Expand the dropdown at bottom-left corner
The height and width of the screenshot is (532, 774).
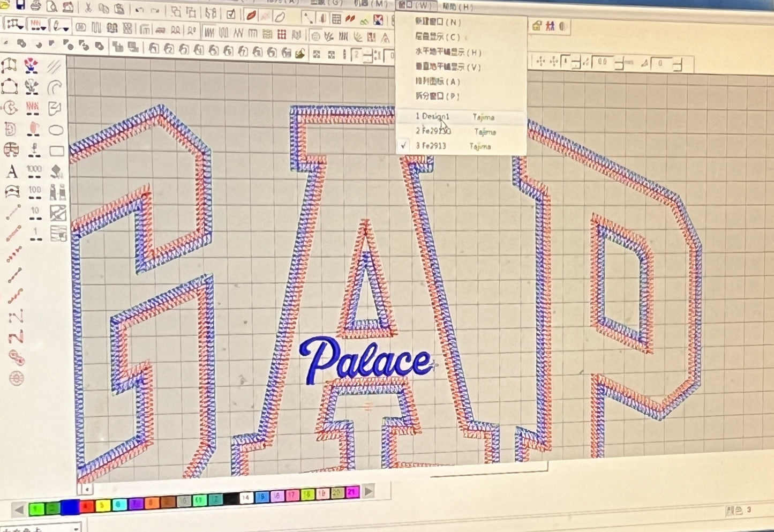76,528
